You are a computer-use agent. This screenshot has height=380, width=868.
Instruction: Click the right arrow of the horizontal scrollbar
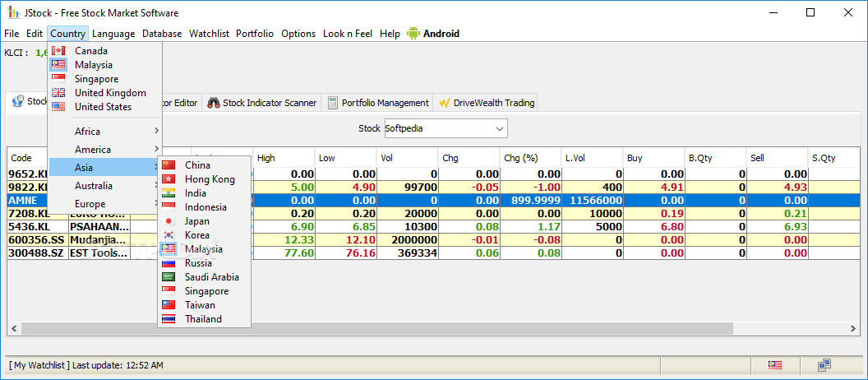tap(853, 329)
